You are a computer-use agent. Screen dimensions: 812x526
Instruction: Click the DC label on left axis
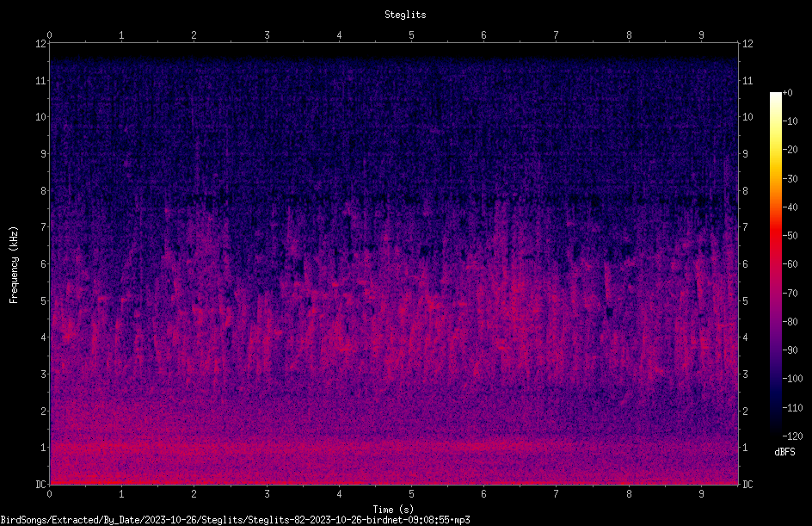click(41, 485)
